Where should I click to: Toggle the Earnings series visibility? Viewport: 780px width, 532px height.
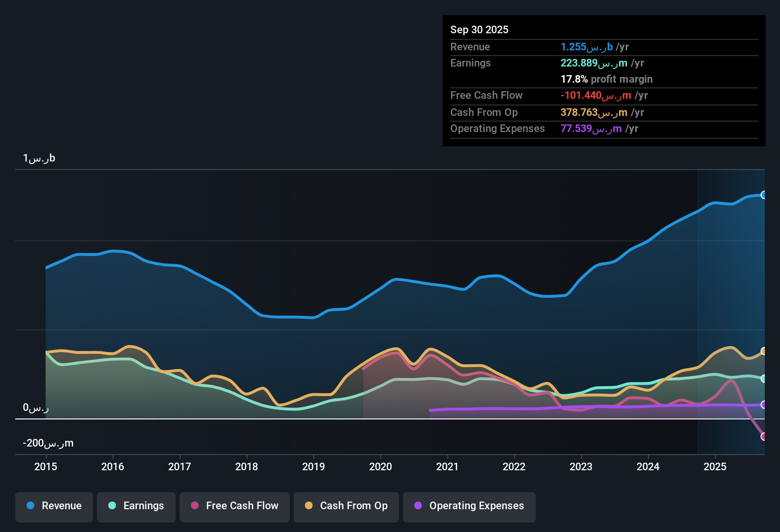(x=136, y=506)
